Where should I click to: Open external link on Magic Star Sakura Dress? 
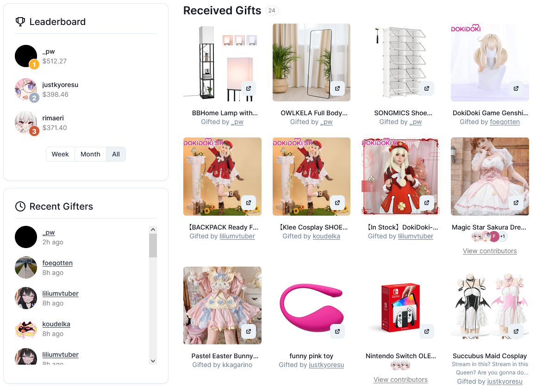coord(516,203)
